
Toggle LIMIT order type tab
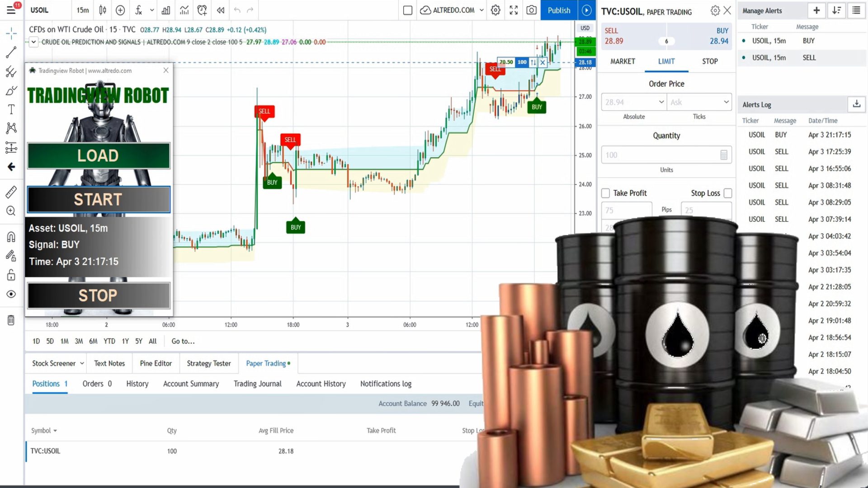pyautogui.click(x=666, y=61)
